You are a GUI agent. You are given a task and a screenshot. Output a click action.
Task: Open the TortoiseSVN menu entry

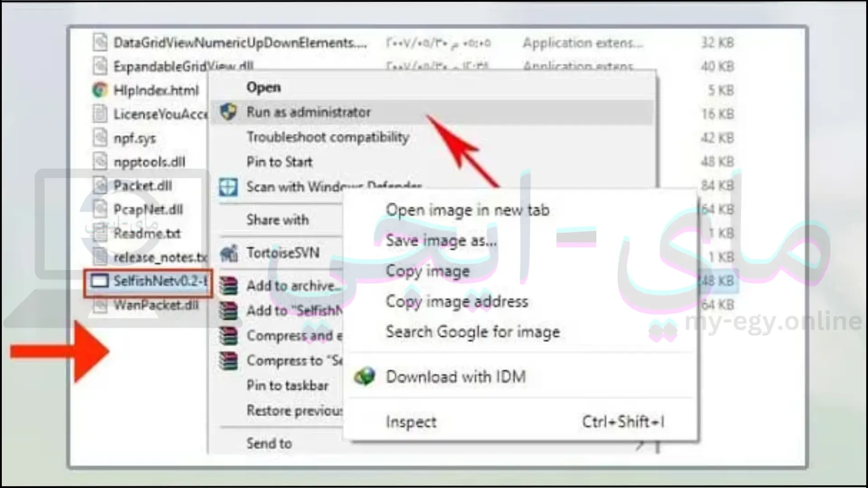coord(283,253)
